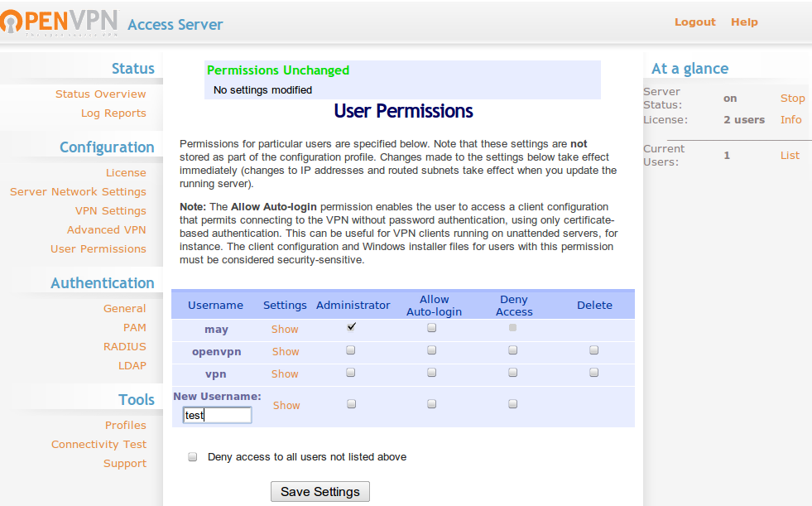Uncheck Administrator for user may
The image size is (812, 506).
(351, 327)
